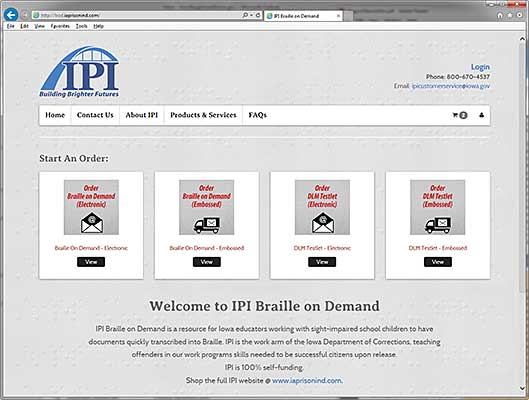Open the Favorites menu
Screen dimensions: 529x400
60,26
